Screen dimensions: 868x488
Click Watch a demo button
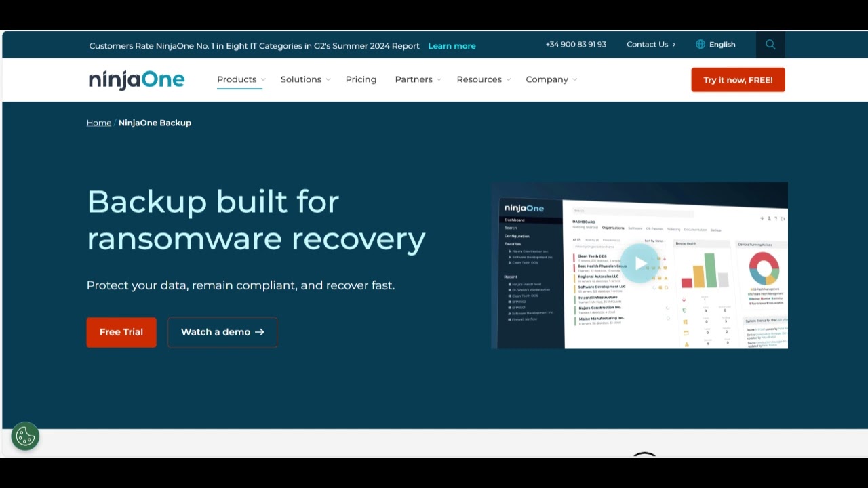tap(222, 332)
